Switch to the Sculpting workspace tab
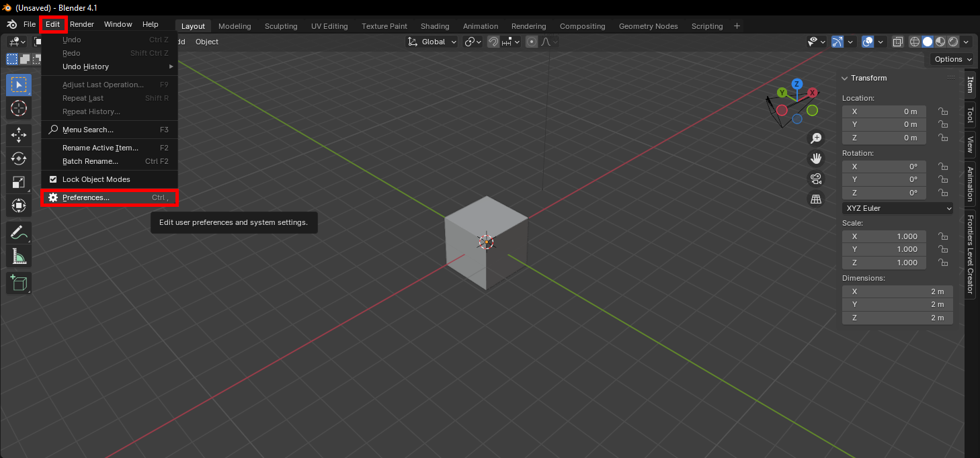Viewport: 980px width, 458px height. point(281,26)
